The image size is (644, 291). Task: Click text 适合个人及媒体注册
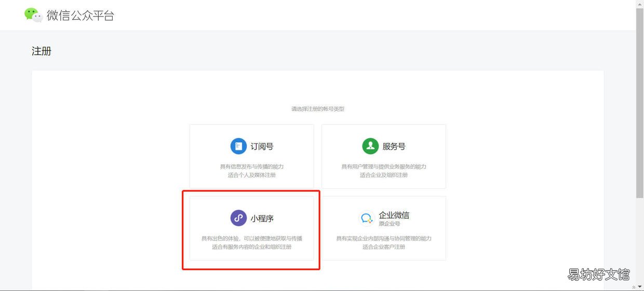(x=252, y=175)
